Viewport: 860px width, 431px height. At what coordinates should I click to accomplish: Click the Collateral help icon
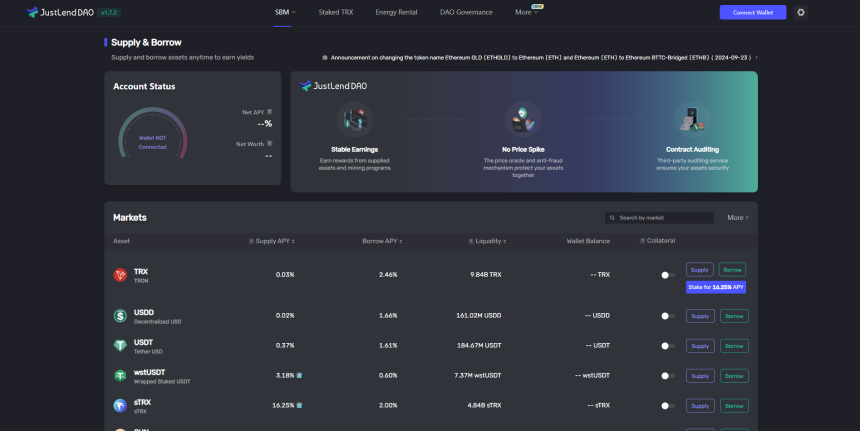(x=642, y=241)
